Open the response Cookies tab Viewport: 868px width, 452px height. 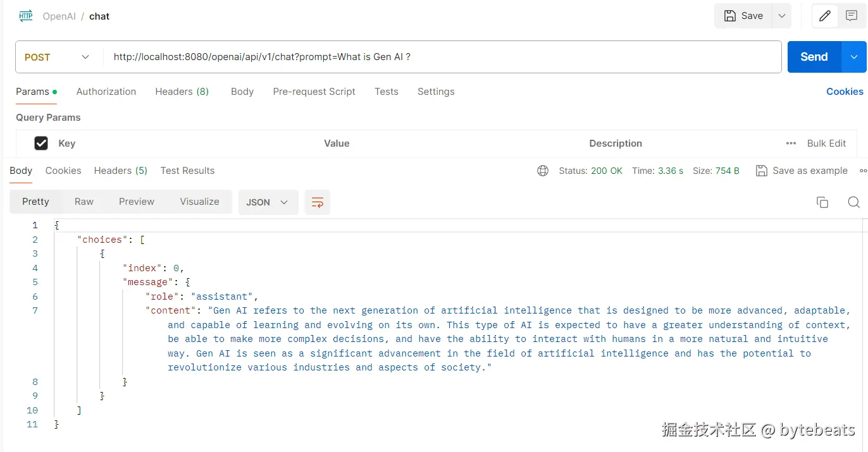[63, 171]
